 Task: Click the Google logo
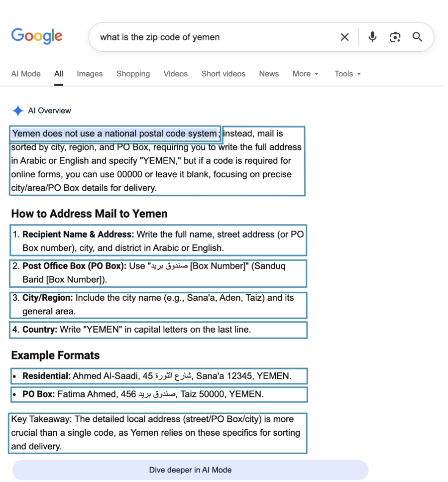pyautogui.click(x=36, y=36)
